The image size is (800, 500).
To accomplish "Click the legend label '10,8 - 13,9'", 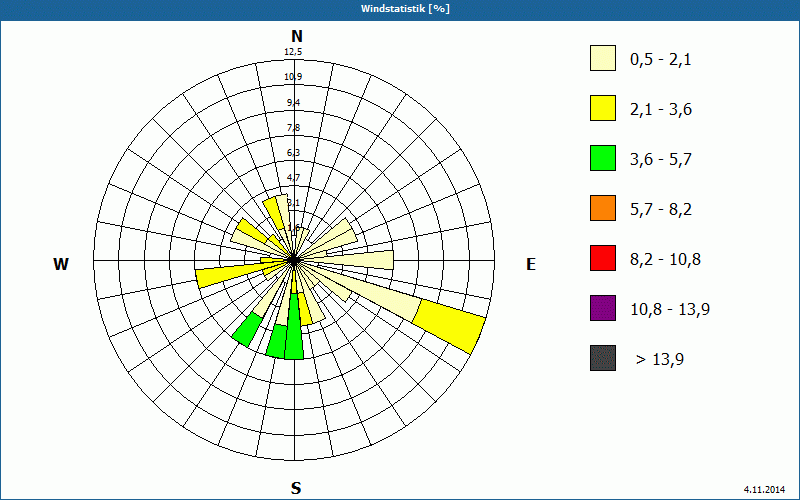I will tap(670, 310).
